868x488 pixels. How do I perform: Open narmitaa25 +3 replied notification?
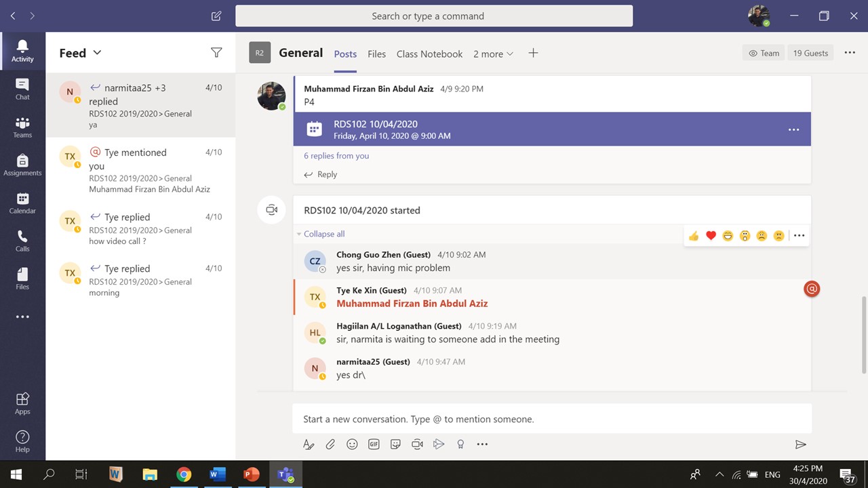point(140,106)
